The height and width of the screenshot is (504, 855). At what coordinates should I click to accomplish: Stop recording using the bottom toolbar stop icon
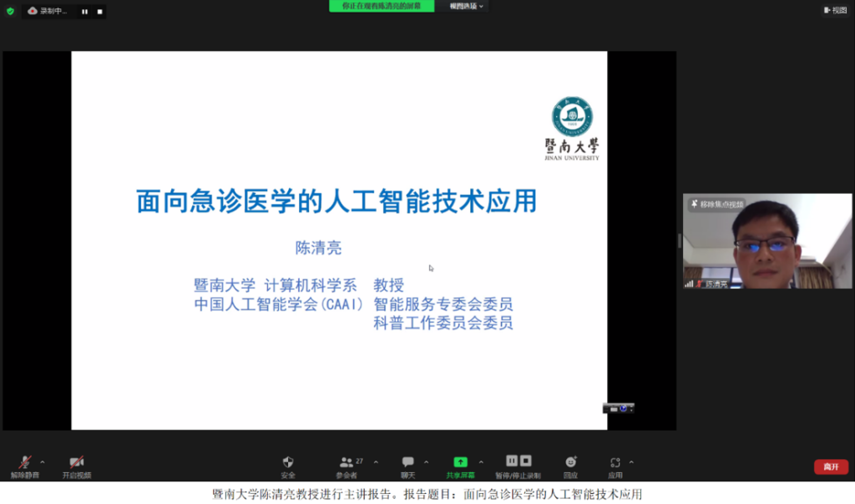(526, 461)
